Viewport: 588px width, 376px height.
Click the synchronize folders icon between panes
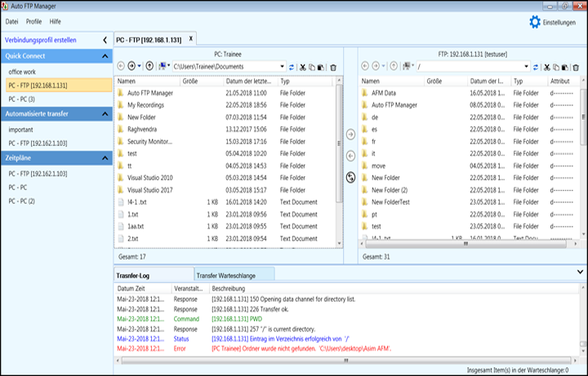pyautogui.click(x=350, y=178)
